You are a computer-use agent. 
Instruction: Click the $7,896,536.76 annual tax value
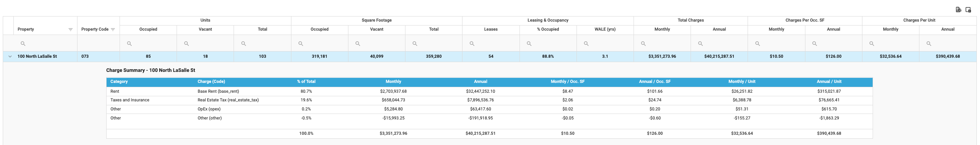point(481,100)
